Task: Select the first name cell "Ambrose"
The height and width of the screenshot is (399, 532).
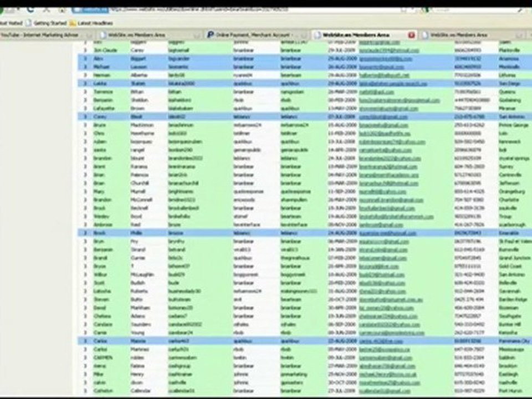Action: tap(103, 225)
